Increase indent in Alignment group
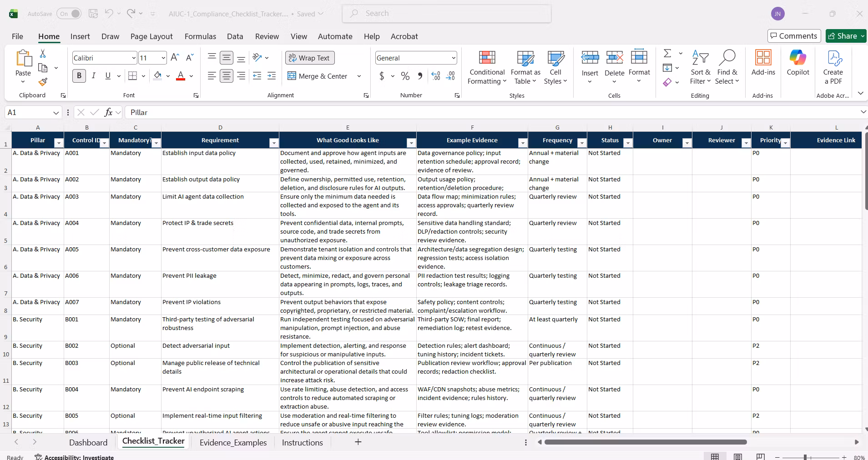Image resolution: width=868 pixels, height=460 pixels. 272,76
